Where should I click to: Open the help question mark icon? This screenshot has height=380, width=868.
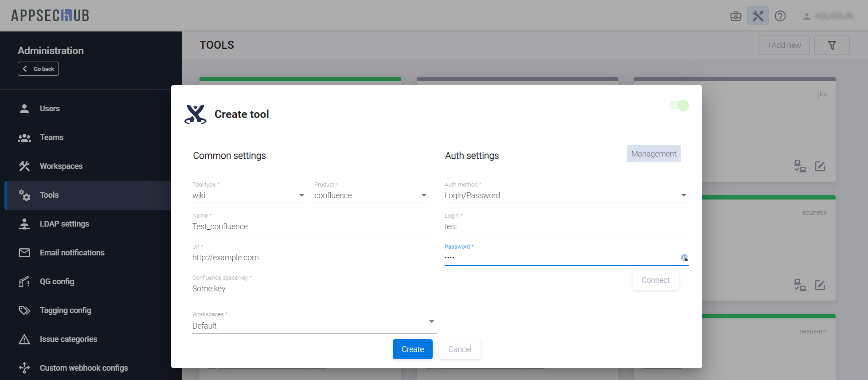coord(780,16)
